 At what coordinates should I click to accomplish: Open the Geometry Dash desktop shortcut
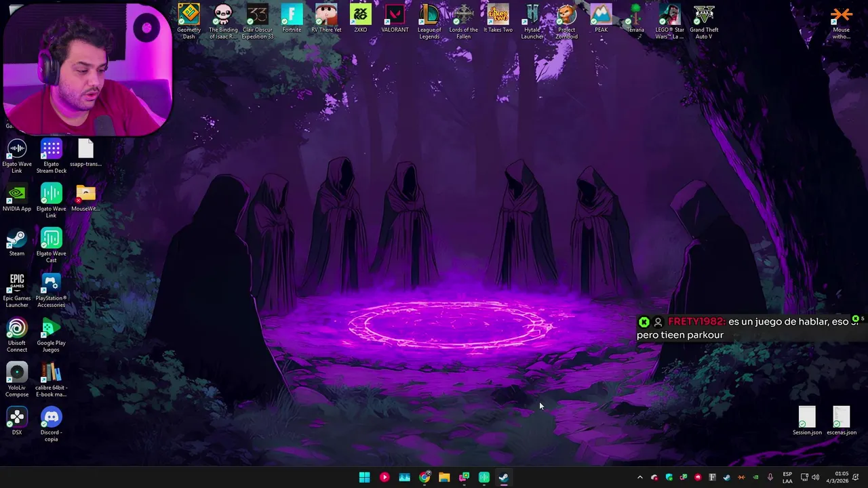[189, 21]
